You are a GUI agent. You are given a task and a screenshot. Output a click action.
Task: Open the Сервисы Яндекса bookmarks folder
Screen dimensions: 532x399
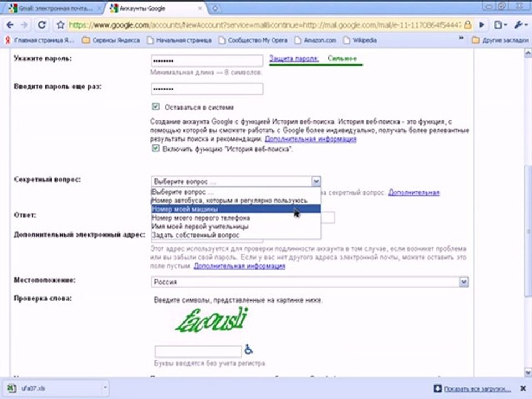(x=111, y=40)
